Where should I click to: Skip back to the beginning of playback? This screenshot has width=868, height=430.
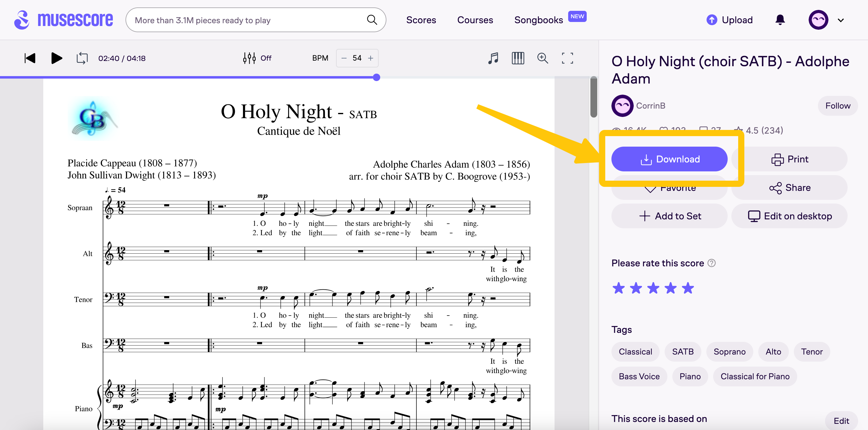tap(30, 58)
